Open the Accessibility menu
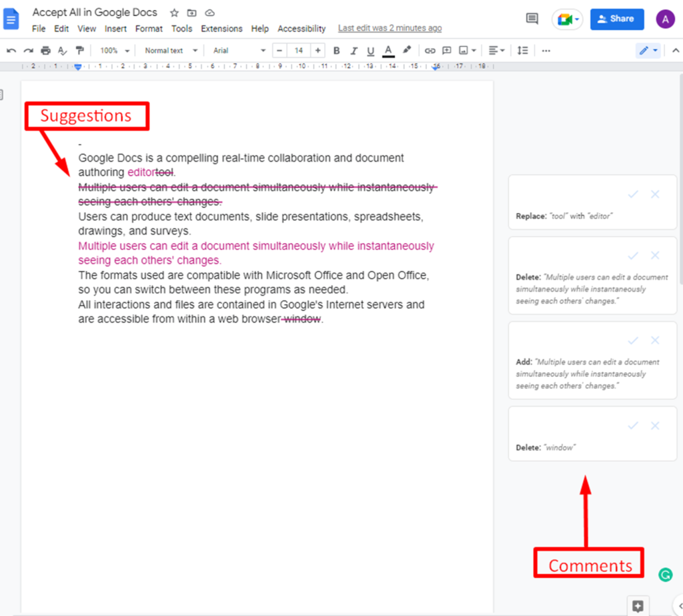 (301, 29)
